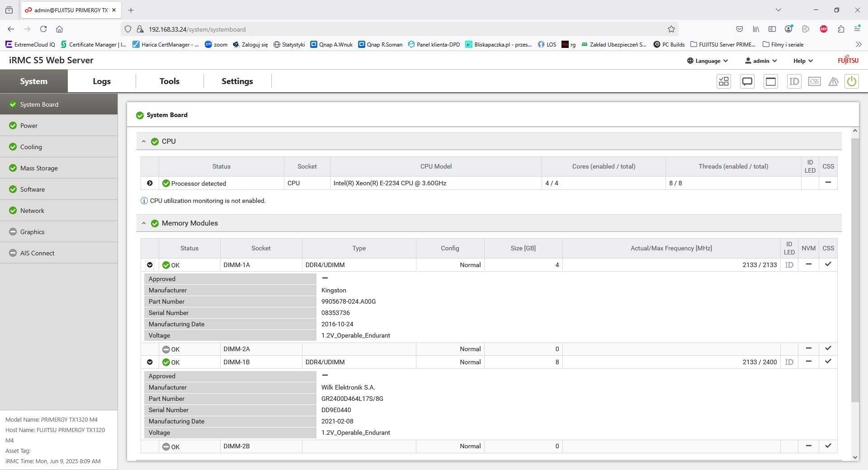Open the Help dropdown
Image resolution: width=868 pixels, height=470 pixels.
[803, 61]
